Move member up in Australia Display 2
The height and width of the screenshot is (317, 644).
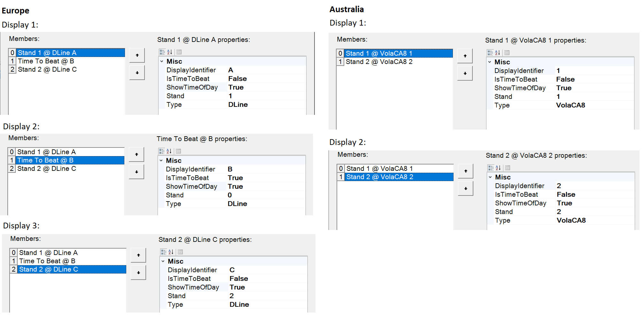pos(466,171)
